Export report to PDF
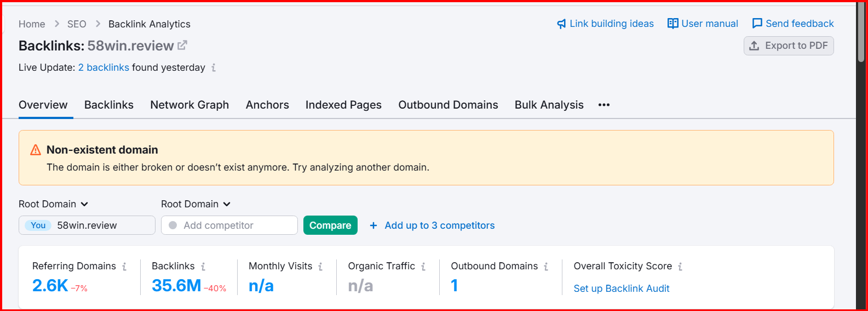The height and width of the screenshot is (311, 868). [x=789, y=46]
